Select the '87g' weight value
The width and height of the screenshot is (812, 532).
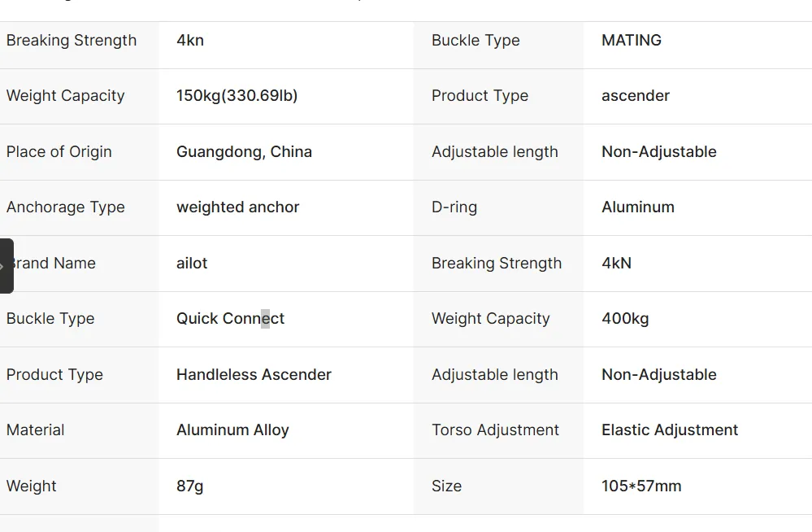point(190,486)
